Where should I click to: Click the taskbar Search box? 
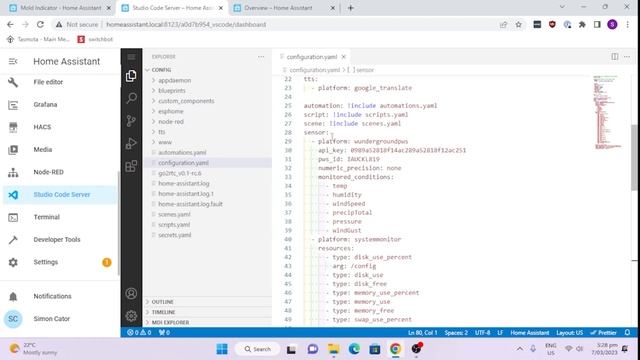257,349
